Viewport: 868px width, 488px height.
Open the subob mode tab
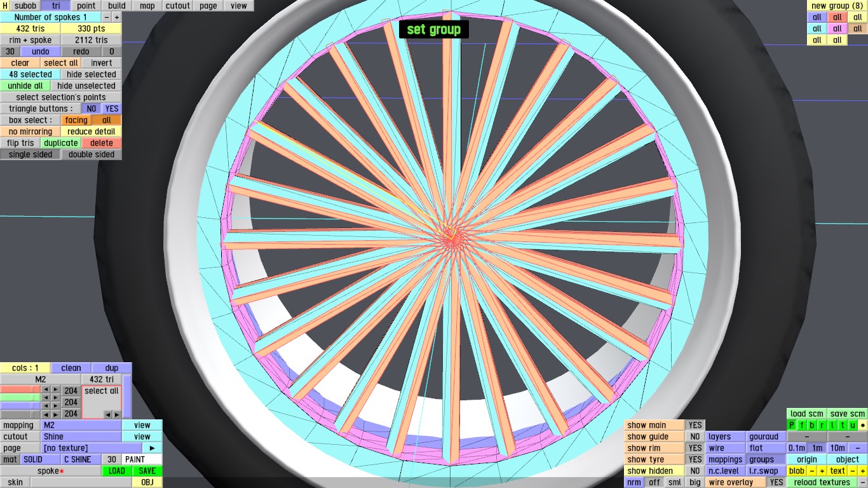point(25,6)
